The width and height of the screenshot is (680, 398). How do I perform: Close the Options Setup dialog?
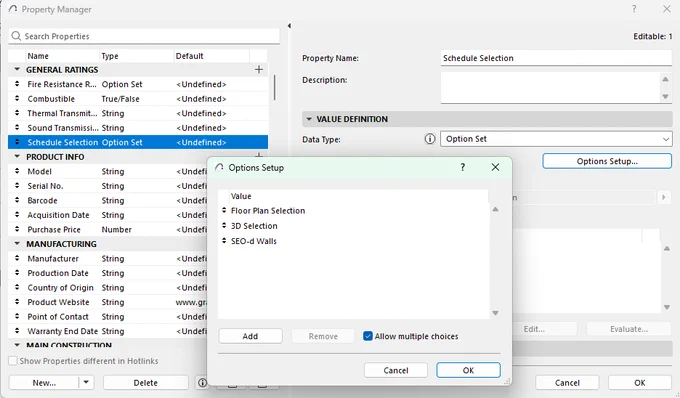pyautogui.click(x=495, y=167)
